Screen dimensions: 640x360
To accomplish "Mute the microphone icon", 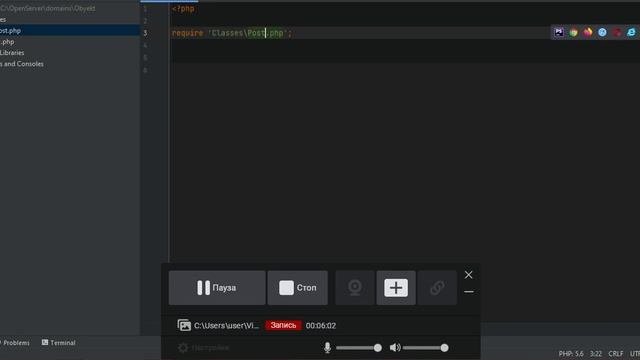I will pyautogui.click(x=327, y=348).
